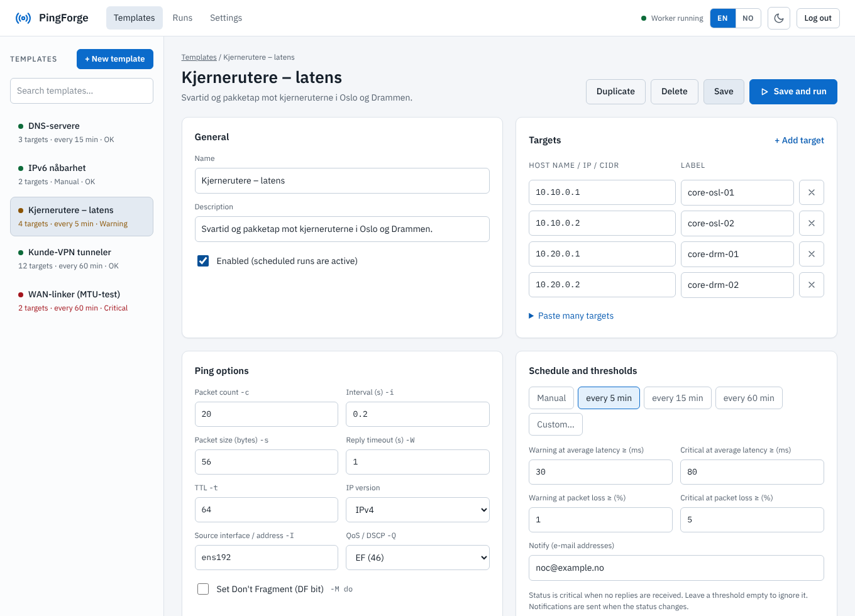Image resolution: width=855 pixels, height=616 pixels.
Task: Toggle dark mode with the moon icon
Action: [x=779, y=18]
